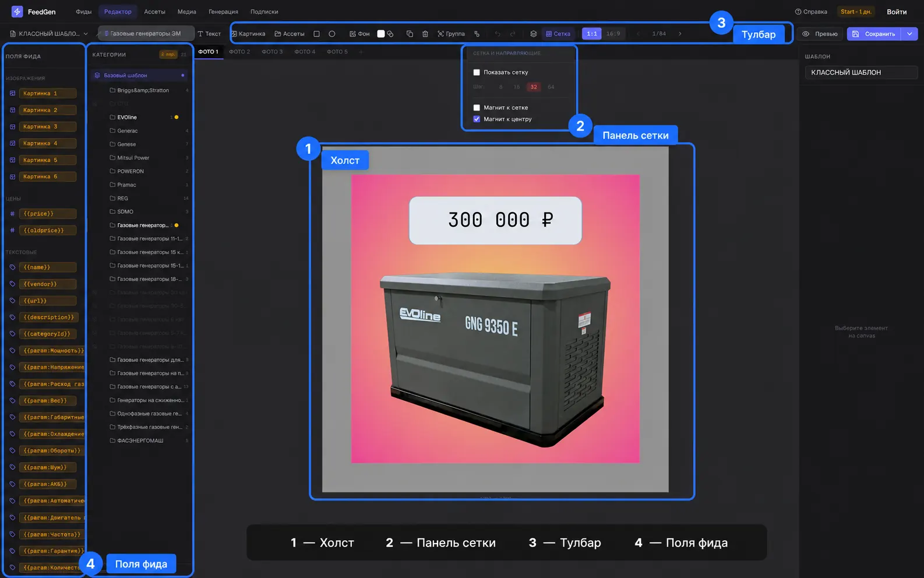The image size is (924, 578).
Task: Go to previous product arrow
Action: (639, 34)
